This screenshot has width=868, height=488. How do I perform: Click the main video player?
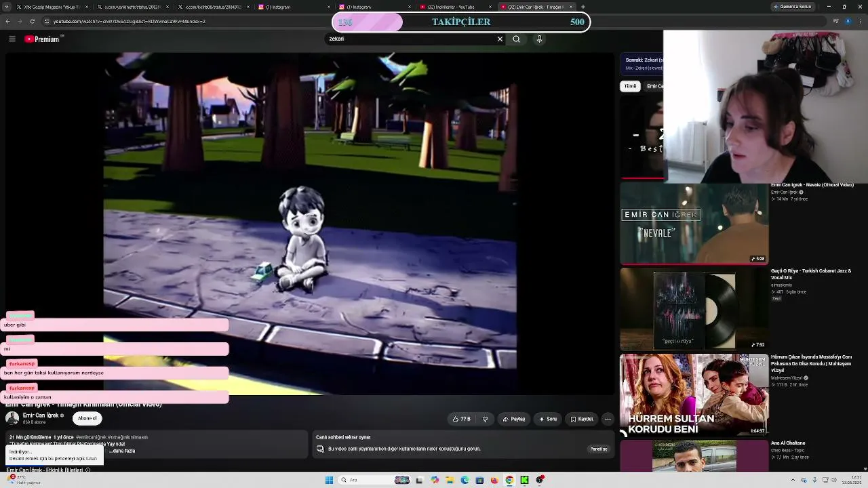tap(310, 224)
